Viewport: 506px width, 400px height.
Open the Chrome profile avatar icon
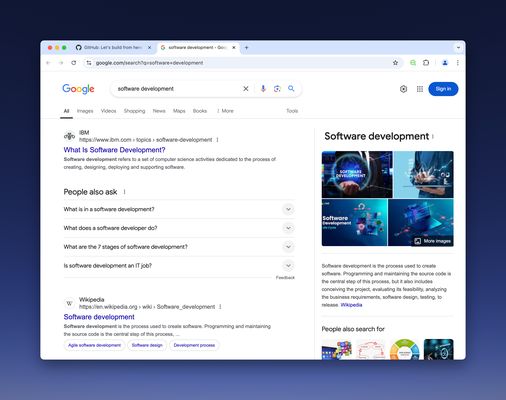(x=445, y=63)
